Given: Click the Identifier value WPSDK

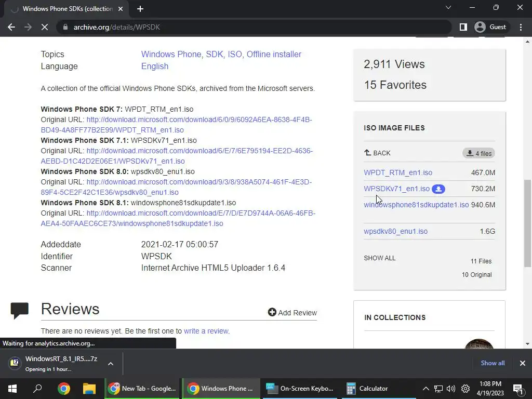Looking at the screenshot, I should click(156, 256).
